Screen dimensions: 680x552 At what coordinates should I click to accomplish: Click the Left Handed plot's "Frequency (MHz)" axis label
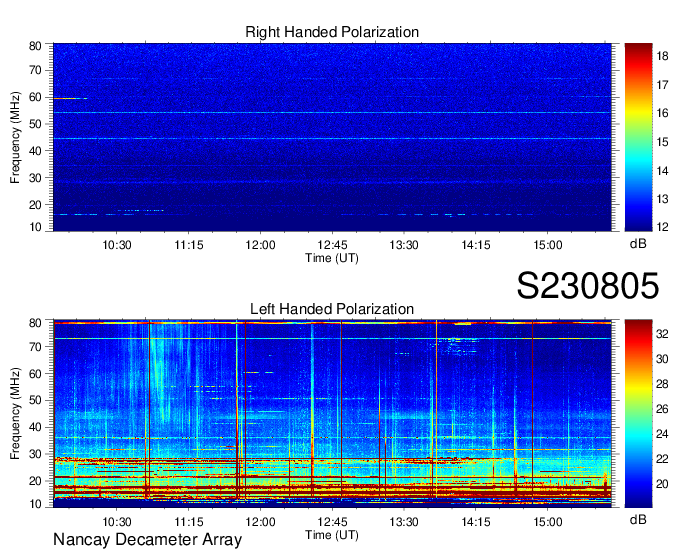click(15, 414)
